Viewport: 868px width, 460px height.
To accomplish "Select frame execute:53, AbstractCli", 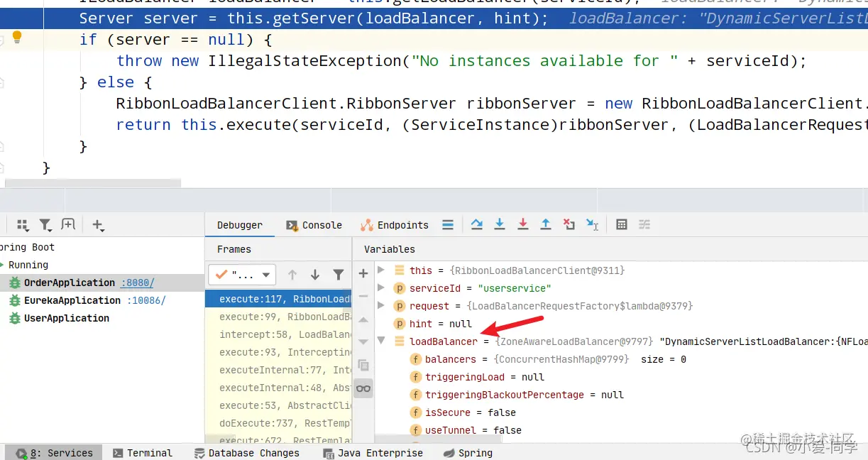I will click(278, 405).
